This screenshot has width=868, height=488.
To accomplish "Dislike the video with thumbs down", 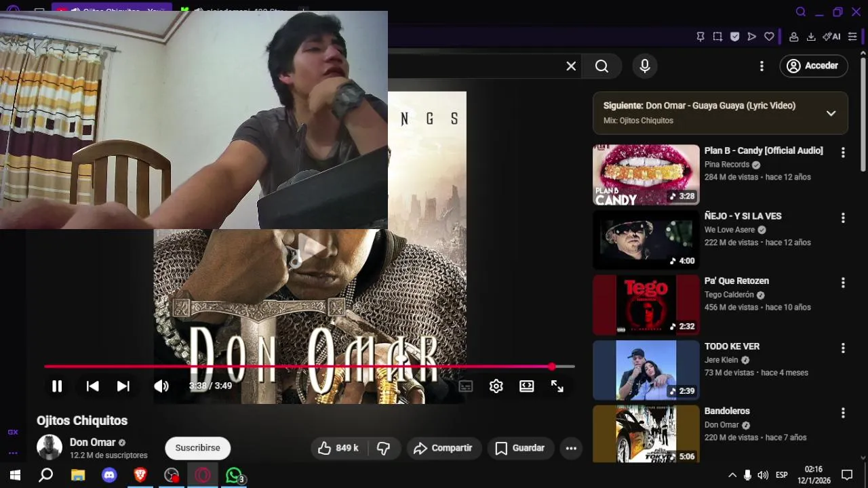I will (x=383, y=448).
